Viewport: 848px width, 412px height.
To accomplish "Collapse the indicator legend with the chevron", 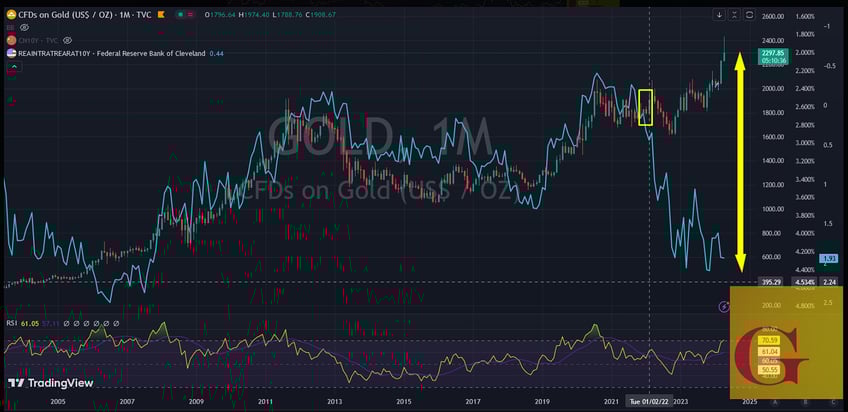I will 14,67.
